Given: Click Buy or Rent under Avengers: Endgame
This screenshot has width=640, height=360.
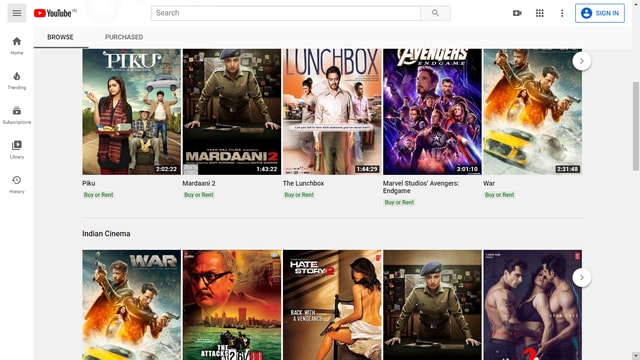Looking at the screenshot, I should tap(399, 202).
